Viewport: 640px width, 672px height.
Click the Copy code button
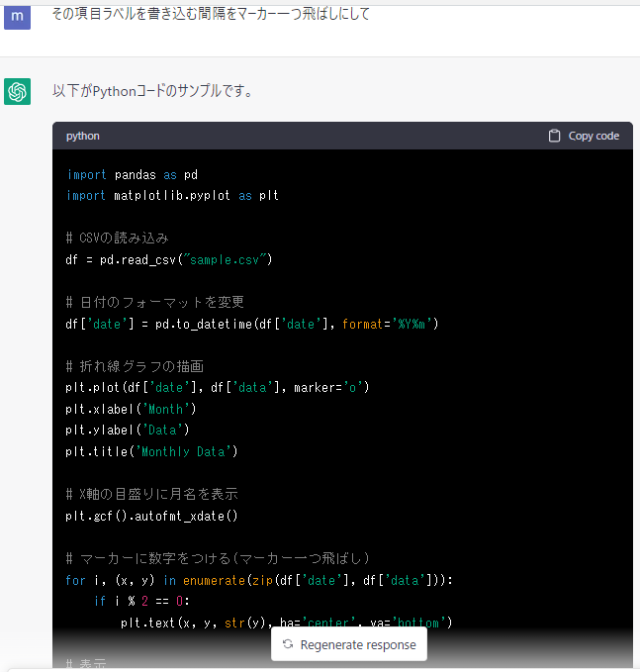tap(584, 136)
